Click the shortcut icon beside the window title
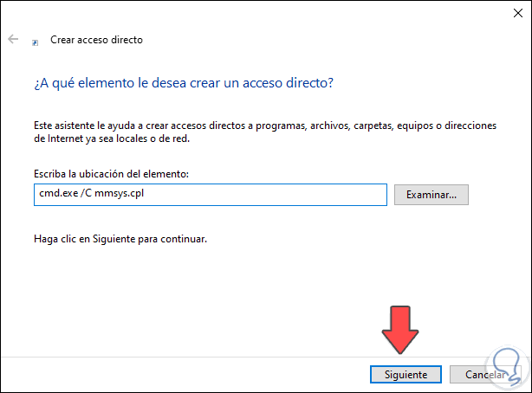This screenshot has height=393, width=532. click(35, 41)
